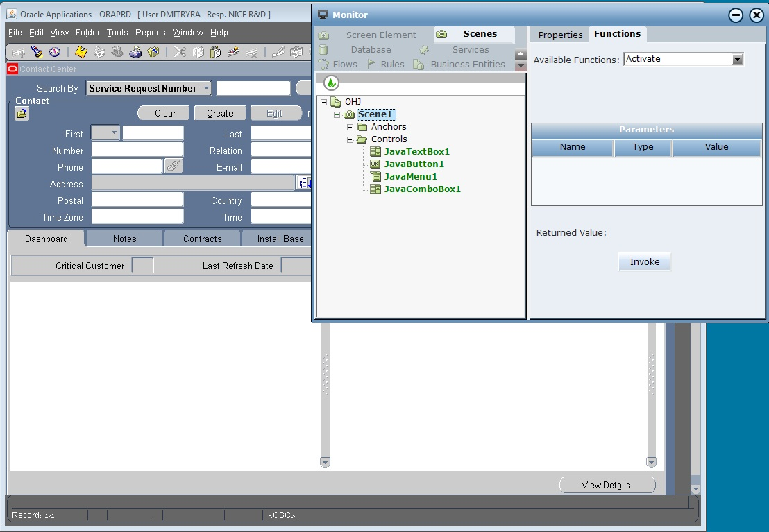
Task: Click the Anchors folder icon in tree
Action: pyautogui.click(x=362, y=127)
